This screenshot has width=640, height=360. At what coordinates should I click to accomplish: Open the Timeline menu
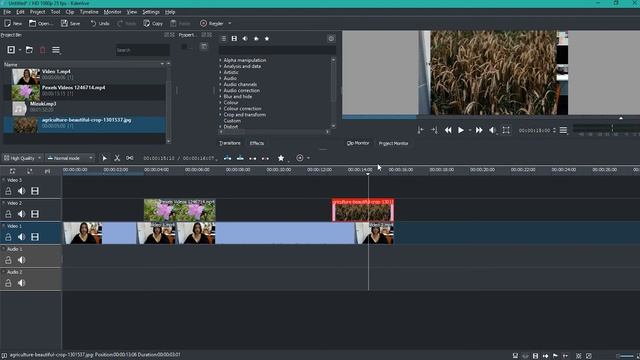[89, 12]
